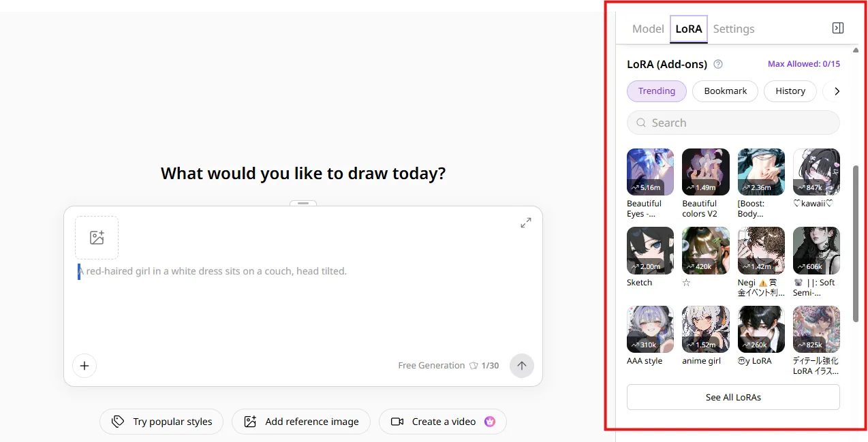
Task: Click the LoRA panel vertical scrollbar
Action: coord(856,243)
